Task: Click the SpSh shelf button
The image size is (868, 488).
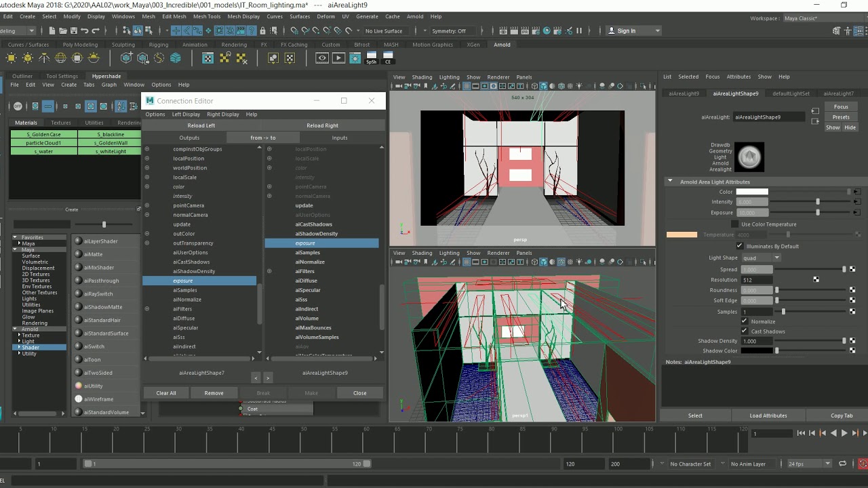Action: pos(371,58)
